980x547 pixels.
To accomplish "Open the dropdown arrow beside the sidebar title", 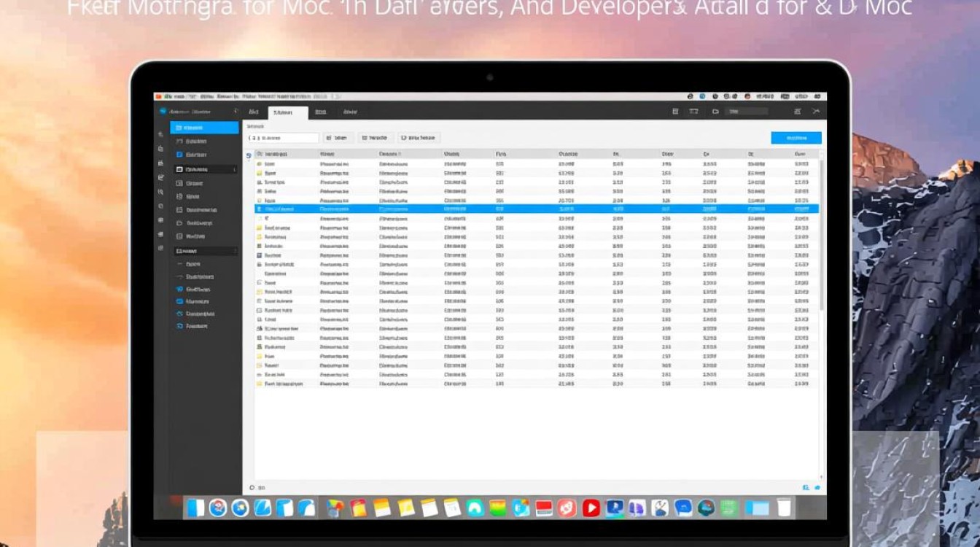I will point(235,112).
